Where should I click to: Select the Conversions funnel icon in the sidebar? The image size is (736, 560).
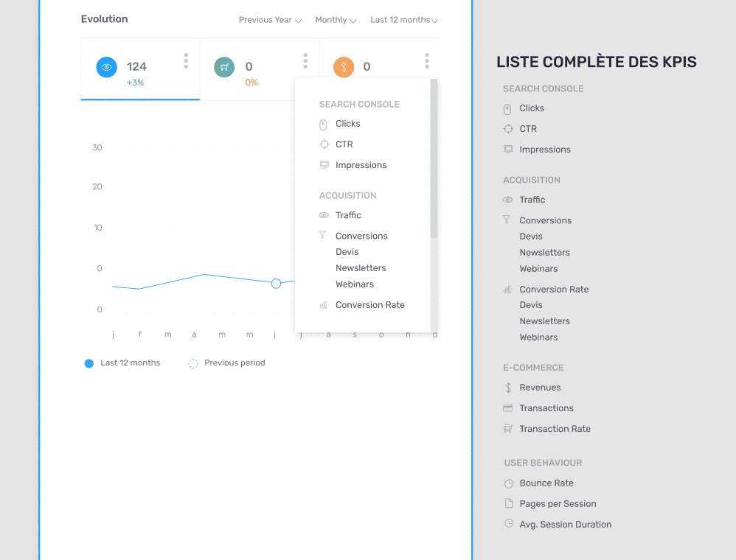click(x=507, y=220)
